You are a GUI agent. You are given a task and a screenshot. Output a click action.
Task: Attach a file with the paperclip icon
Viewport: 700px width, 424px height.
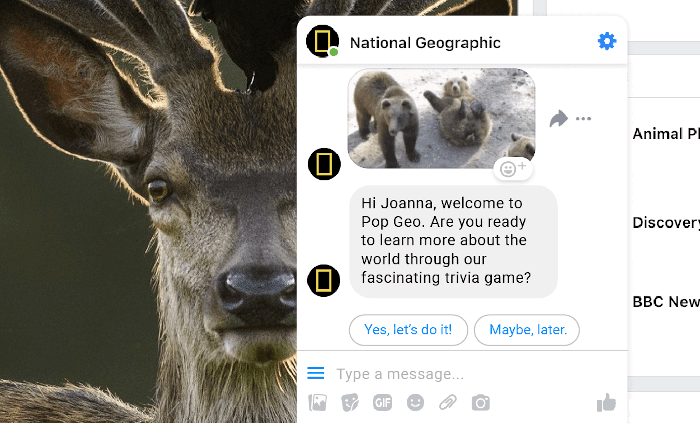(x=448, y=403)
